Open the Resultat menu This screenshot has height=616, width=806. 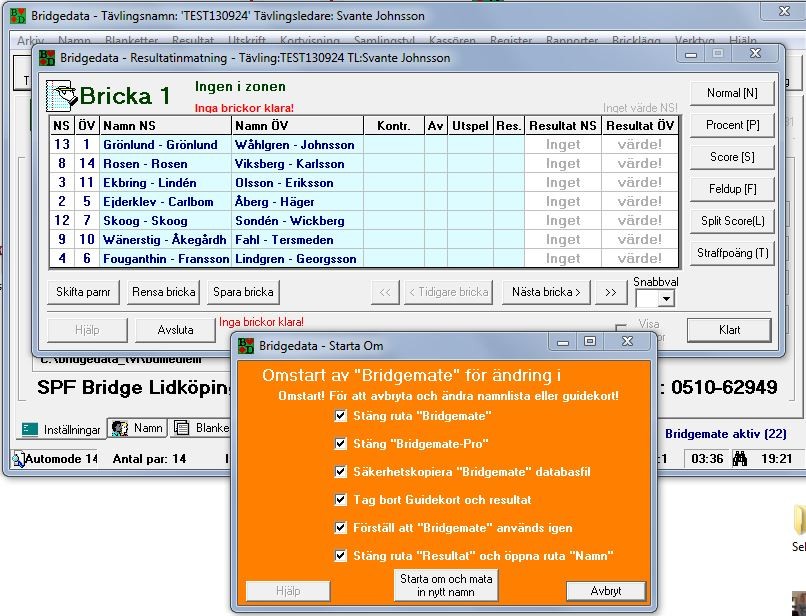tap(193, 40)
